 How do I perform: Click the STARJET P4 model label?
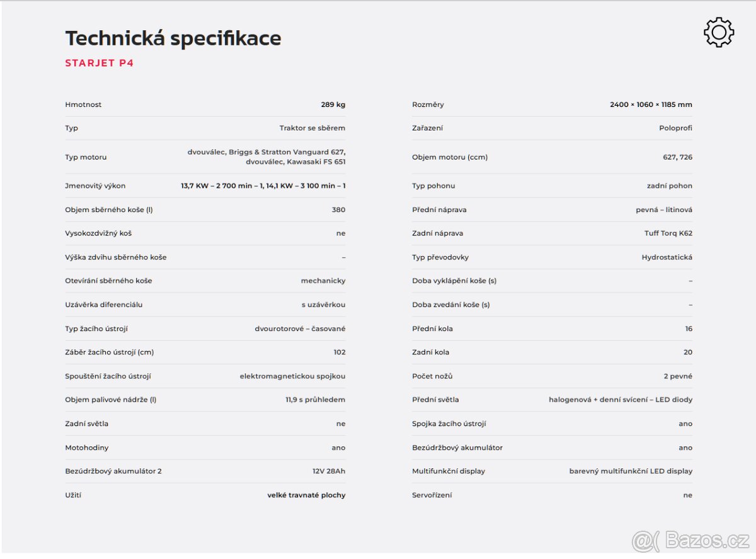pos(100,63)
